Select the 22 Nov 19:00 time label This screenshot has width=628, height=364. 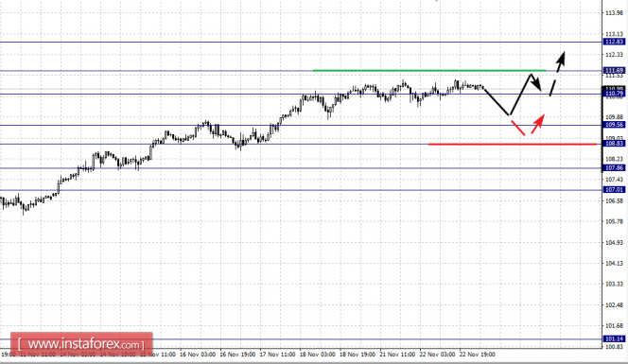tap(478, 355)
